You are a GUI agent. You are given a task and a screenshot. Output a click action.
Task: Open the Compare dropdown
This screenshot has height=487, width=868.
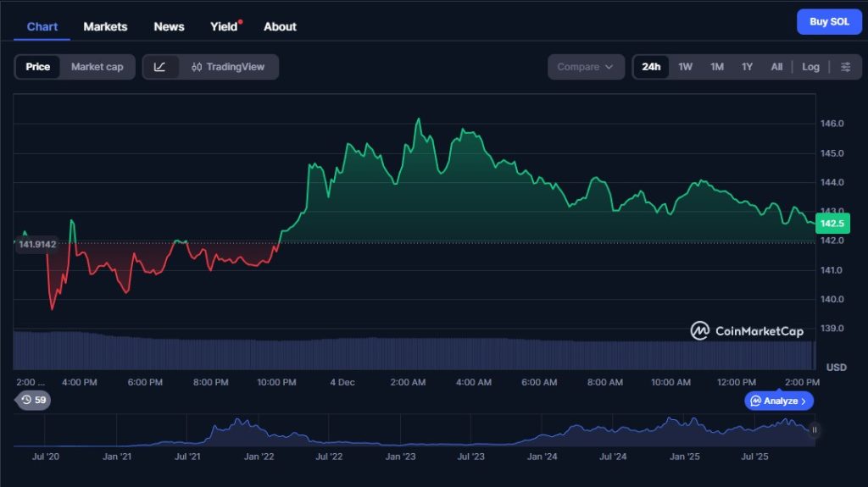pos(586,67)
